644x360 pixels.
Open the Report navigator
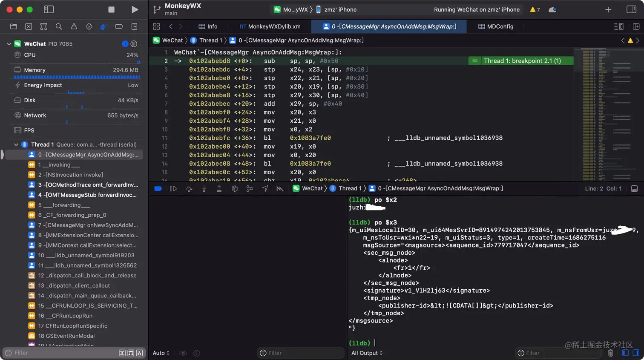[134, 26]
